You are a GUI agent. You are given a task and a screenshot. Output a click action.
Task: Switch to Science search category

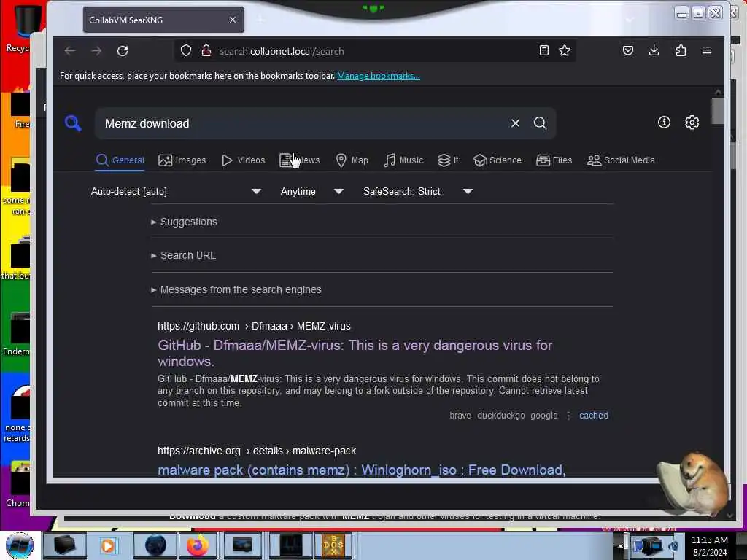click(498, 160)
